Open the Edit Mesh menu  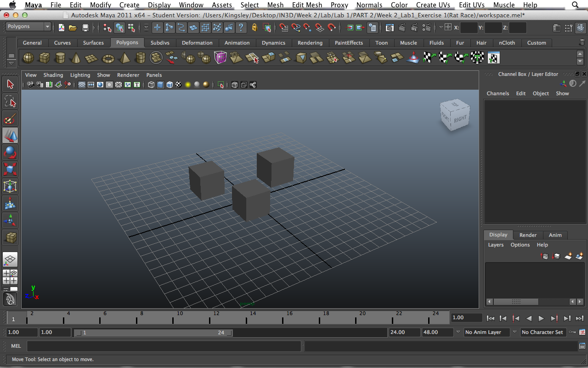(307, 5)
